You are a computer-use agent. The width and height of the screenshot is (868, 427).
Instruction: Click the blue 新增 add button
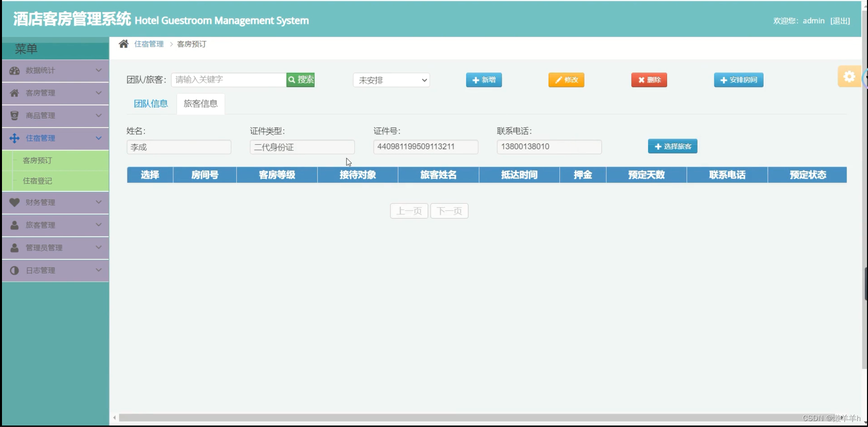(x=484, y=80)
